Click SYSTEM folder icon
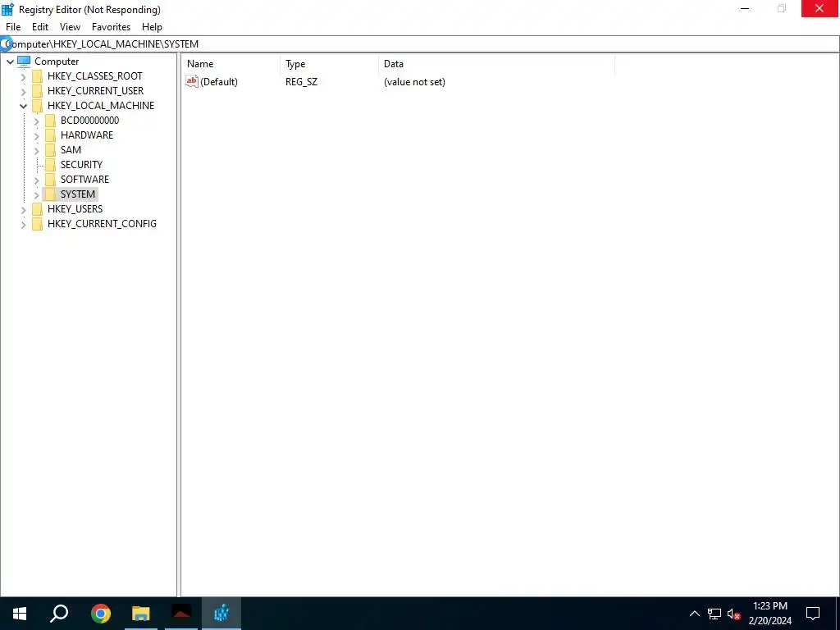840x630 pixels. pos(50,194)
